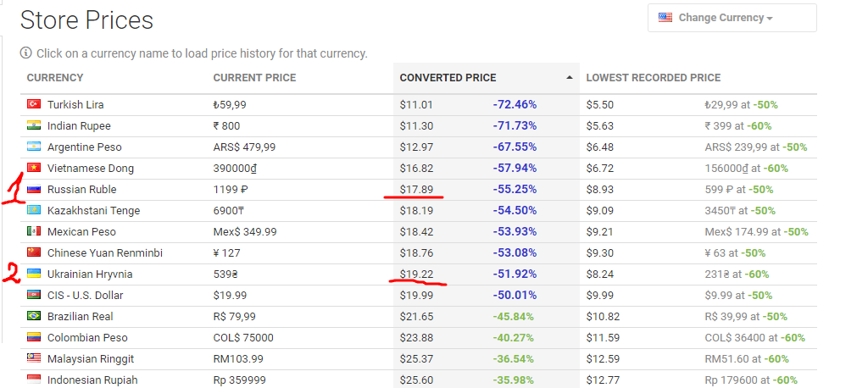This screenshot has height=388, width=868.
Task: Click the Colombian Peso converted price $23.88
Action: [416, 338]
